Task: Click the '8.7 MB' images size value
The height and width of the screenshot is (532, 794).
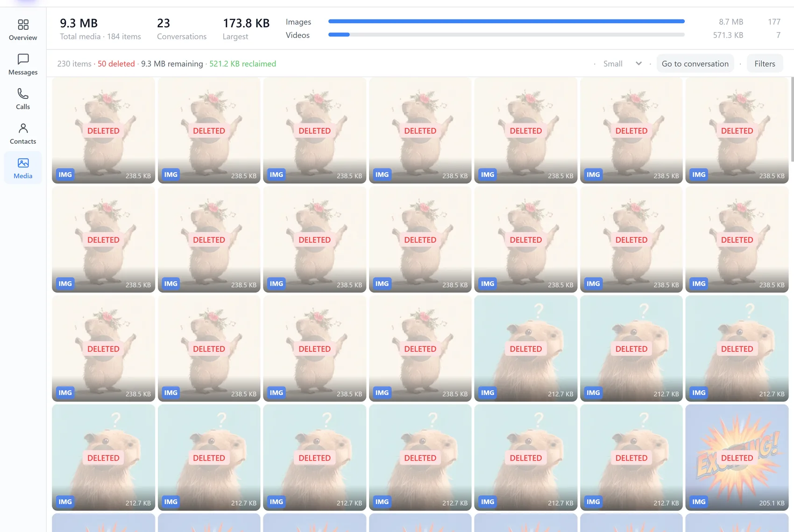Action: 731,21
